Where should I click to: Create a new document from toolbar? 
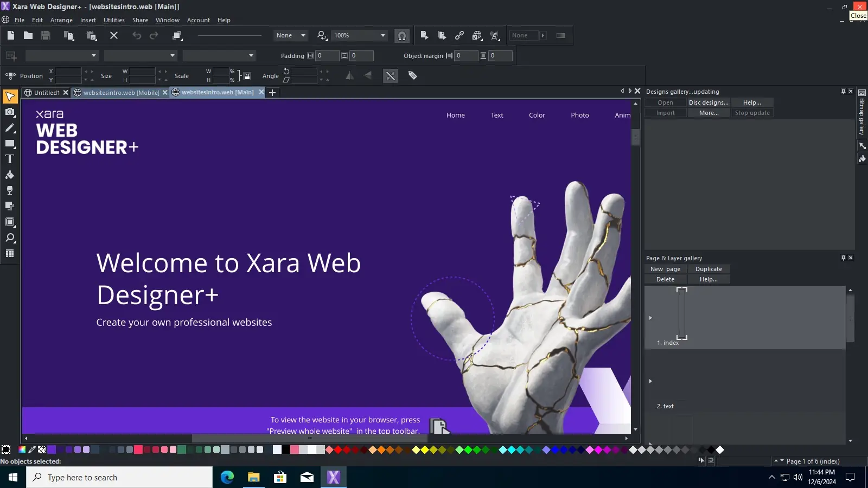(x=11, y=35)
